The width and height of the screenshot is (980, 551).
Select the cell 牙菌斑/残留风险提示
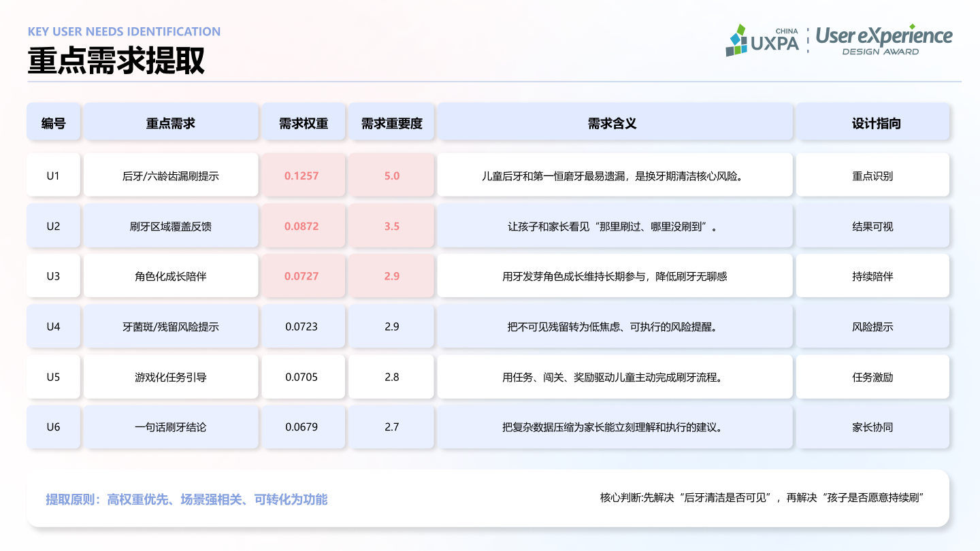(x=171, y=327)
